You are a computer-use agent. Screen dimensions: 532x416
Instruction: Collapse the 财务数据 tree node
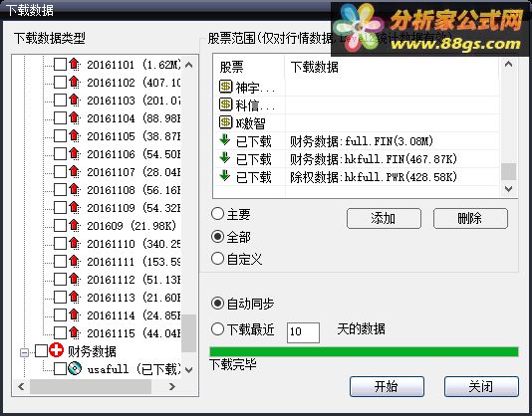pos(25,352)
